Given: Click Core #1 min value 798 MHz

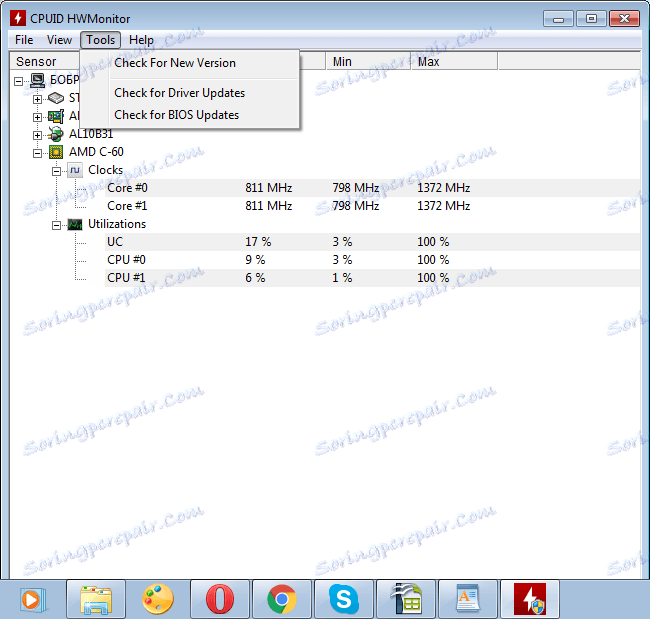Looking at the screenshot, I should [356, 206].
